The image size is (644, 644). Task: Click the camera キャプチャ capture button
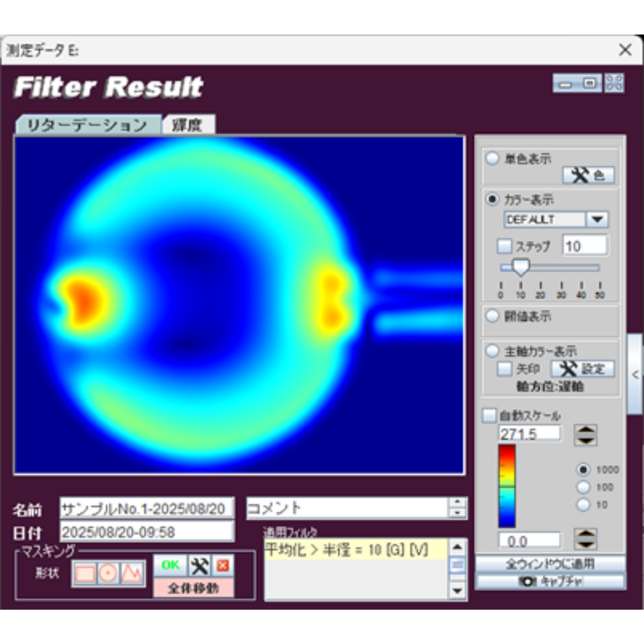tap(550, 582)
